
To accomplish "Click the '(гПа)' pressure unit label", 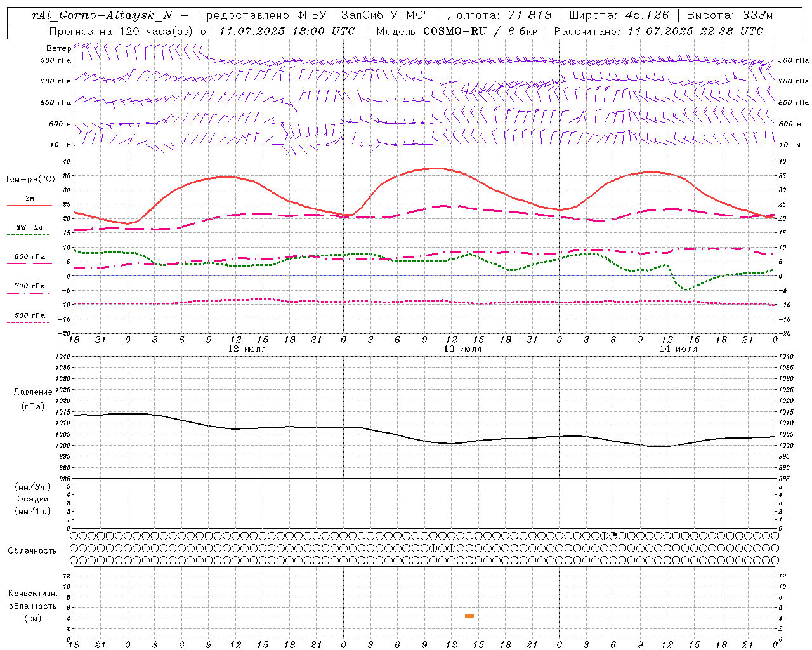I will (33, 406).
